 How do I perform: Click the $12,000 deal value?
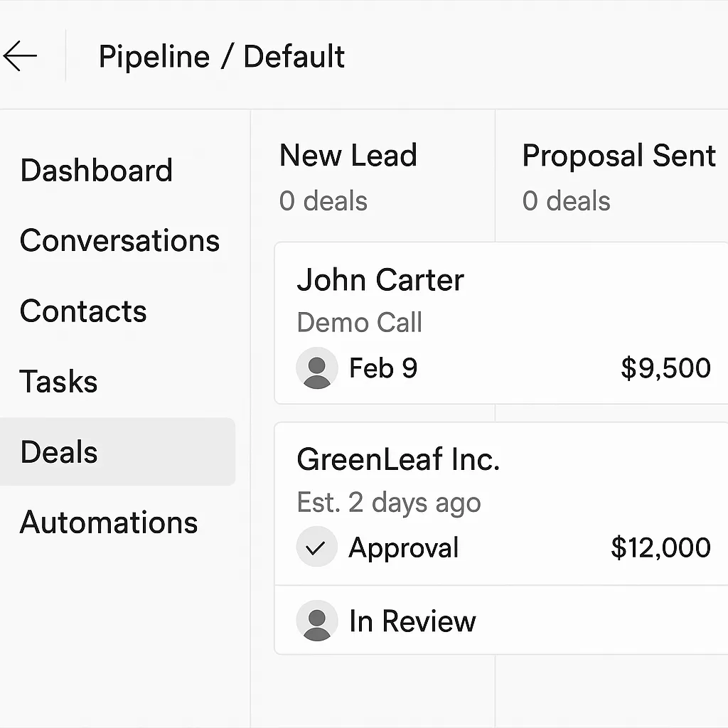660,547
